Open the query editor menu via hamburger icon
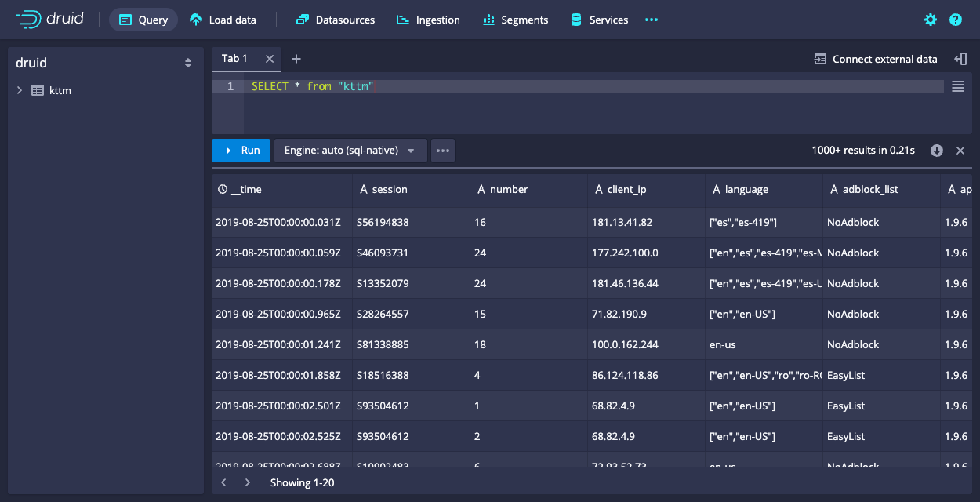 [x=957, y=86]
